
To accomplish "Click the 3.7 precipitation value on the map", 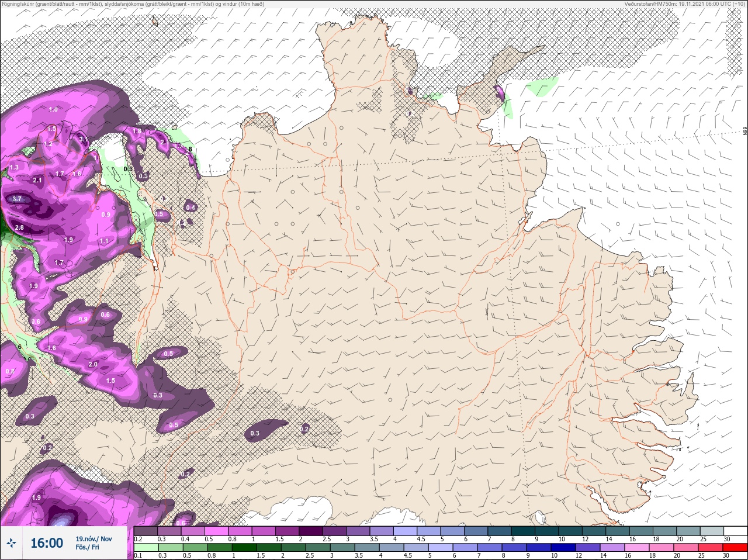I will [17, 199].
